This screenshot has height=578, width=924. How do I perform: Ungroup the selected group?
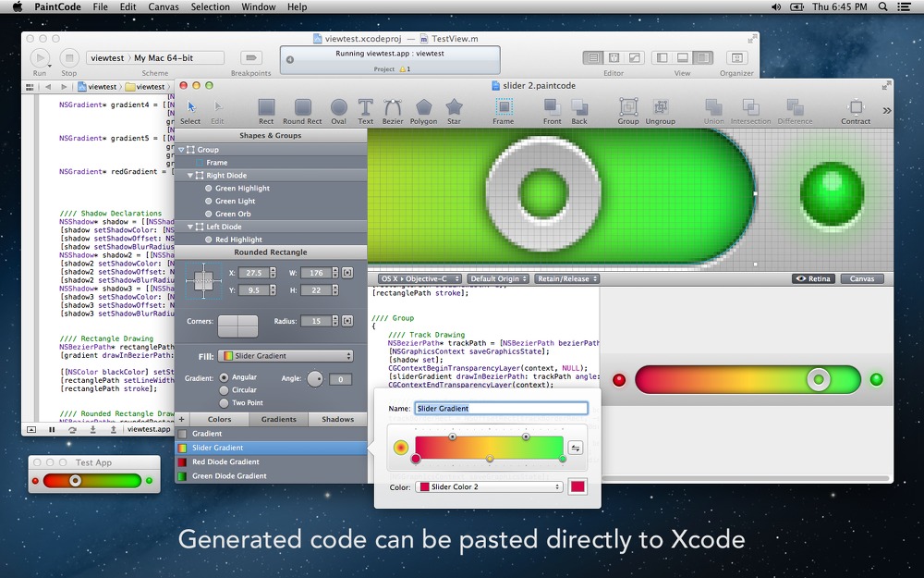[x=660, y=111]
